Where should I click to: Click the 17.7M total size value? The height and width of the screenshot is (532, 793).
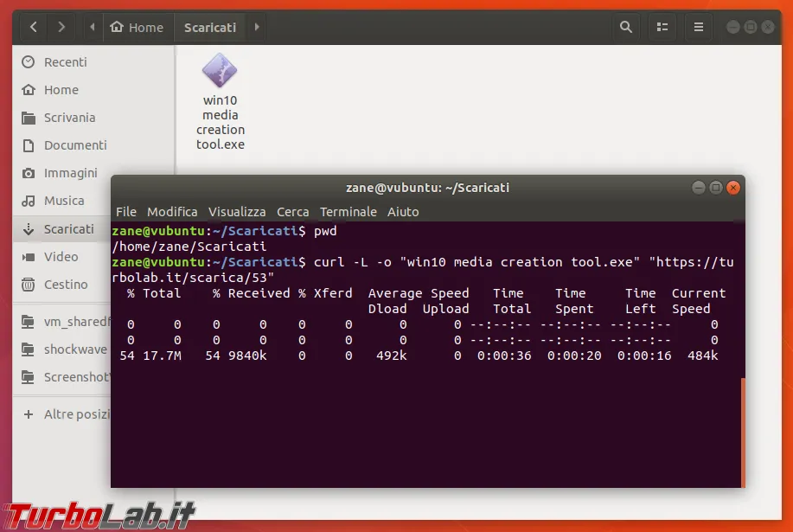162,356
